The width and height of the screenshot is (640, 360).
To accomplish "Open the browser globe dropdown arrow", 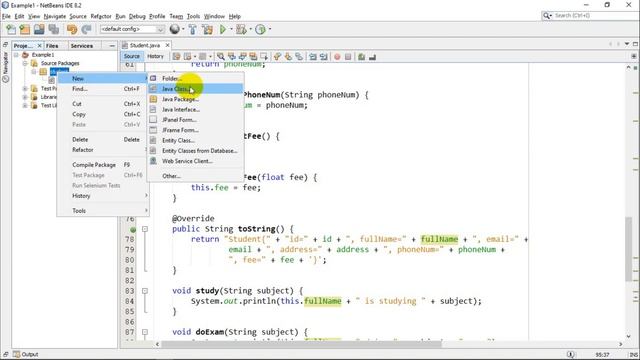I will 183,29.
